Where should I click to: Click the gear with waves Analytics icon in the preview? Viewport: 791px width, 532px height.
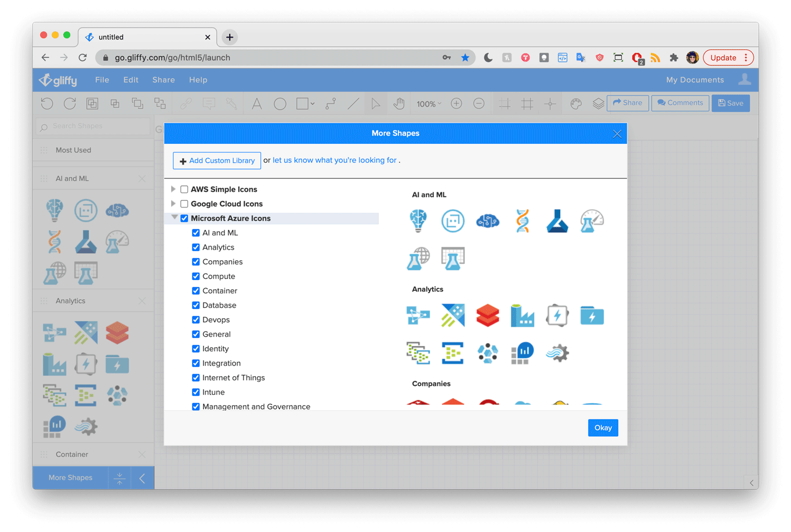pos(557,353)
